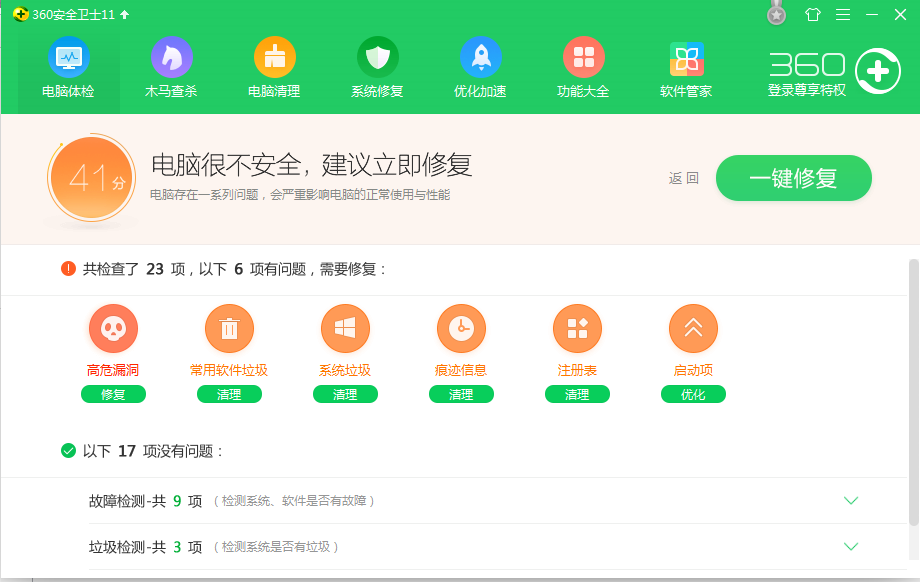Click 修复 under 高危漏洞
Image resolution: width=920 pixels, height=582 pixels.
click(x=113, y=394)
